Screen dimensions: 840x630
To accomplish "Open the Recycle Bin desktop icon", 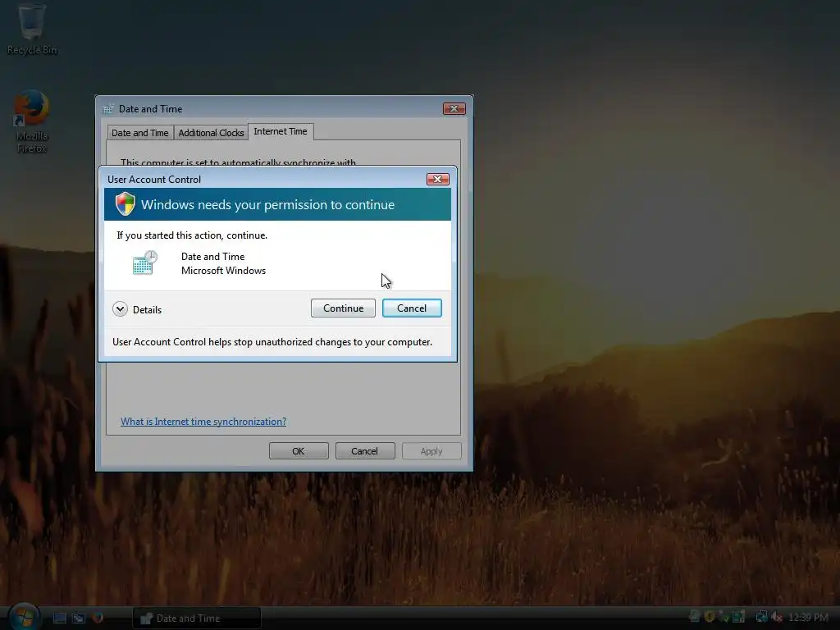I will point(32,29).
